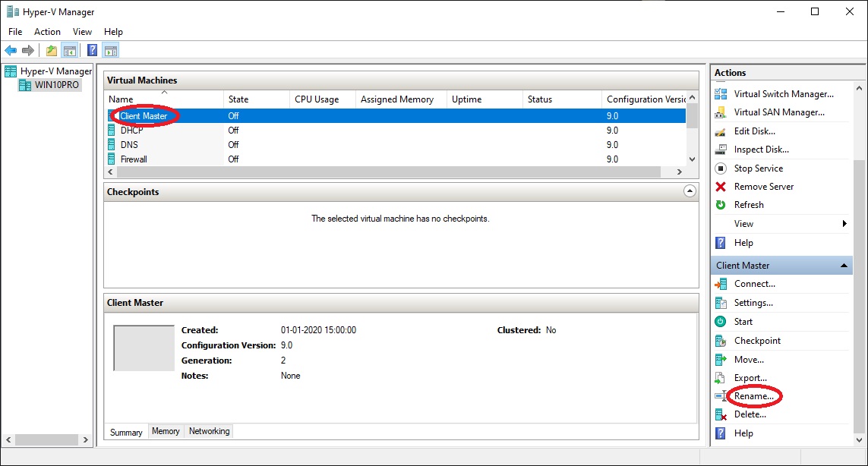Toggle Show/Hide Console Tree toolbar icon
The height and width of the screenshot is (466, 868).
tap(70, 51)
